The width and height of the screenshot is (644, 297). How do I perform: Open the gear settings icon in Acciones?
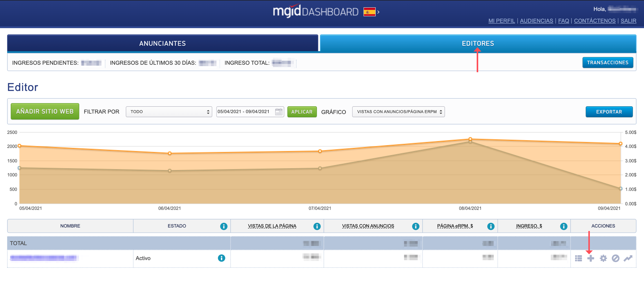click(603, 258)
